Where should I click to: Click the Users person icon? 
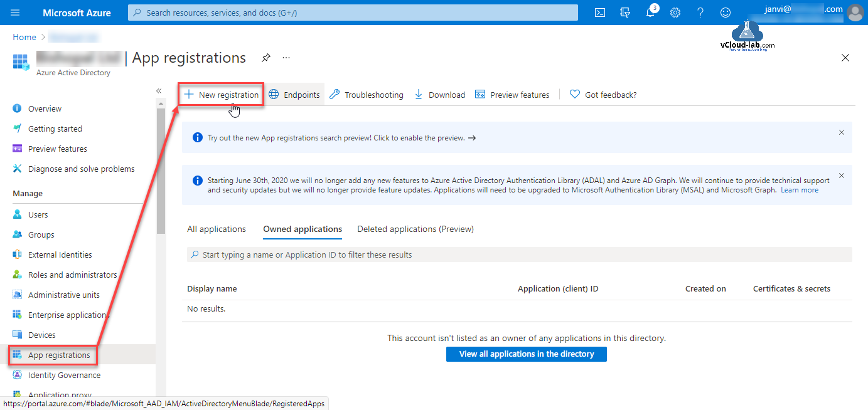tap(17, 214)
